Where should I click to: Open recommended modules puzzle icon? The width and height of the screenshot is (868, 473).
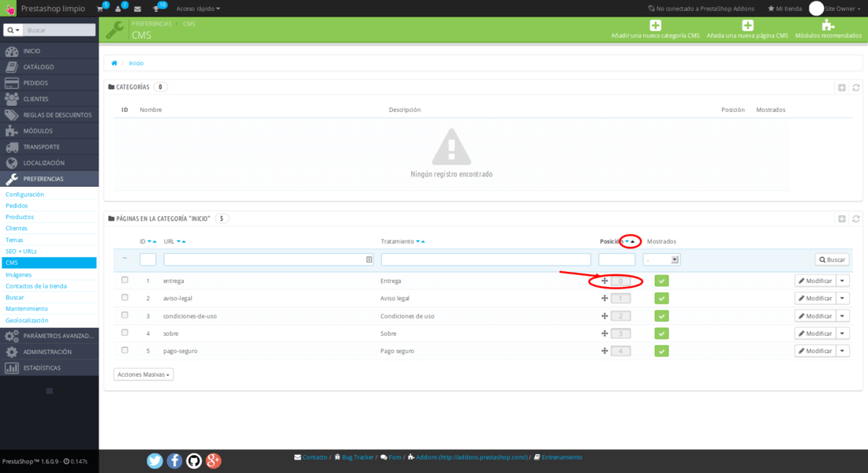828,25
